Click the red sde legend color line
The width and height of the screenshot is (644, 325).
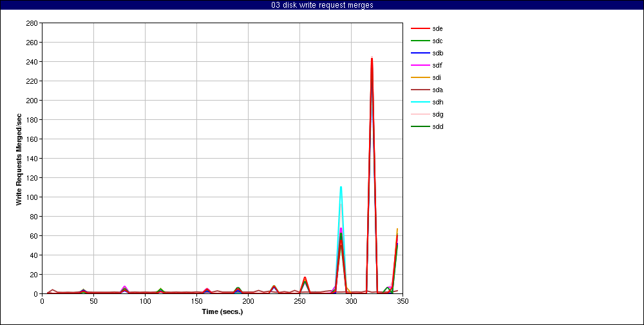click(x=420, y=29)
